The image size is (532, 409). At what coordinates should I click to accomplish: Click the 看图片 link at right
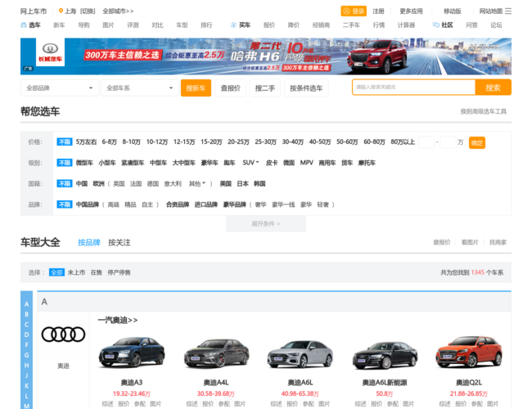coord(470,242)
